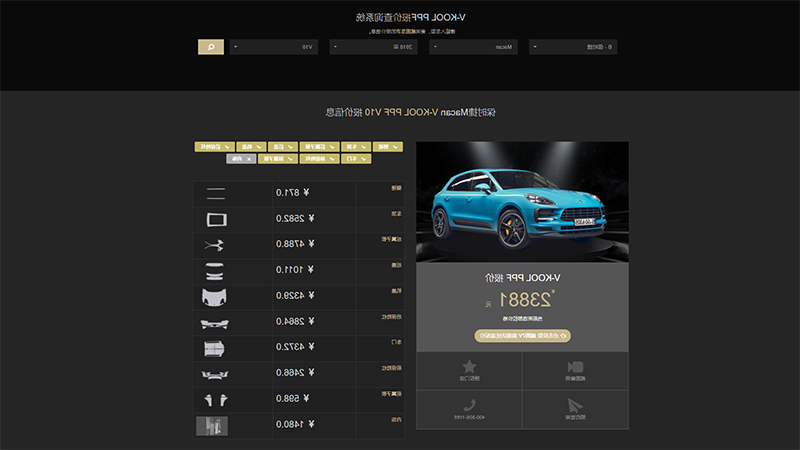Open the 2018款 year dropdown
Viewport: 800px width, 450px height.
tap(373, 47)
